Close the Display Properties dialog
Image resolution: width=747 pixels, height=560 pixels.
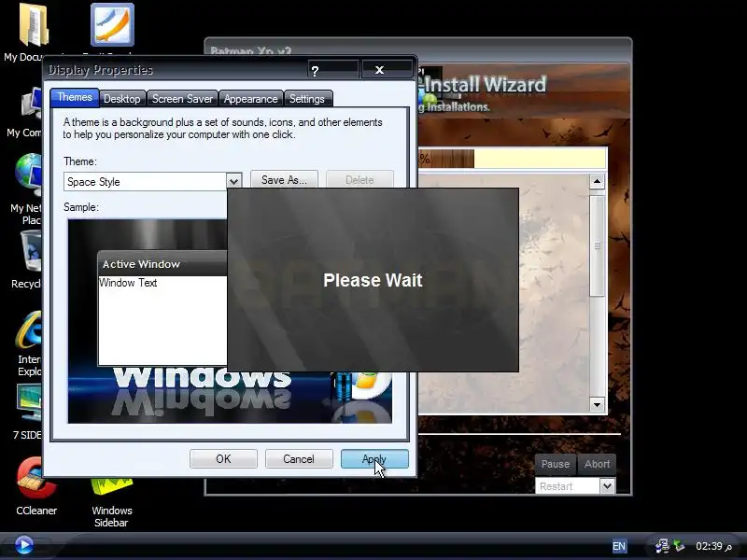click(x=387, y=70)
